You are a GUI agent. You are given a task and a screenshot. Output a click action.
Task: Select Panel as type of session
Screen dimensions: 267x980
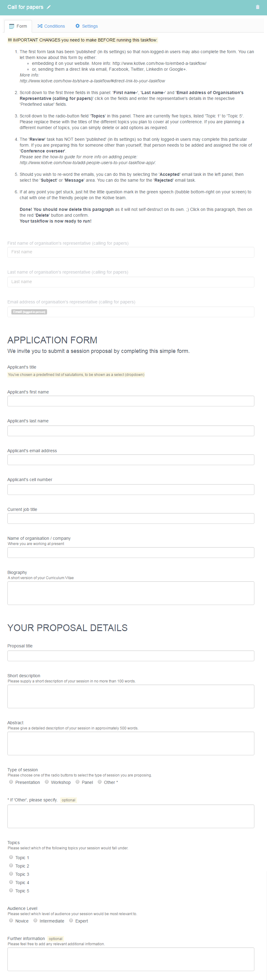pyautogui.click(x=78, y=782)
